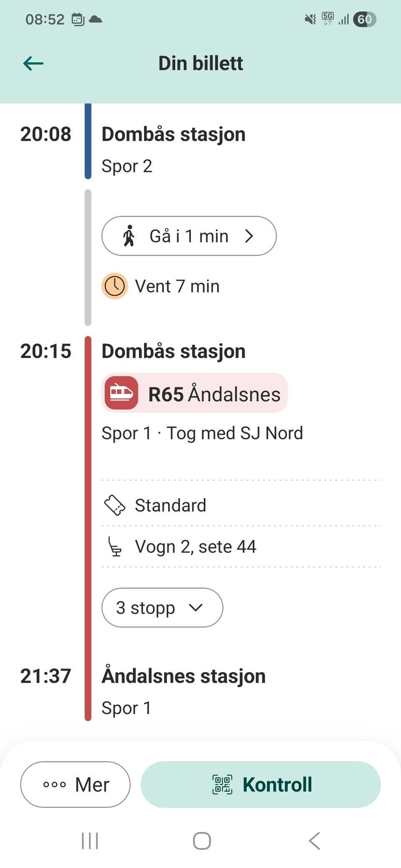Tap Åndalsnes stasjon arrival stop
401x868 pixels.
[184, 676]
